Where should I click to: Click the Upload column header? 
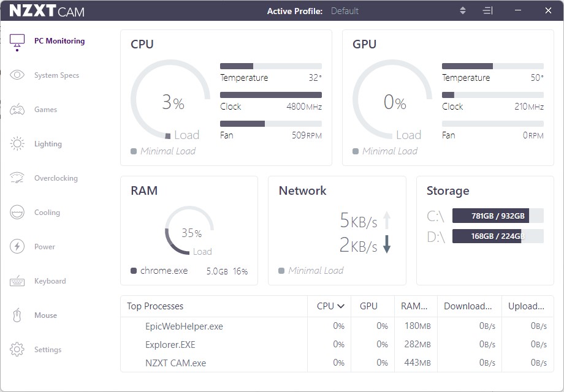coord(526,306)
